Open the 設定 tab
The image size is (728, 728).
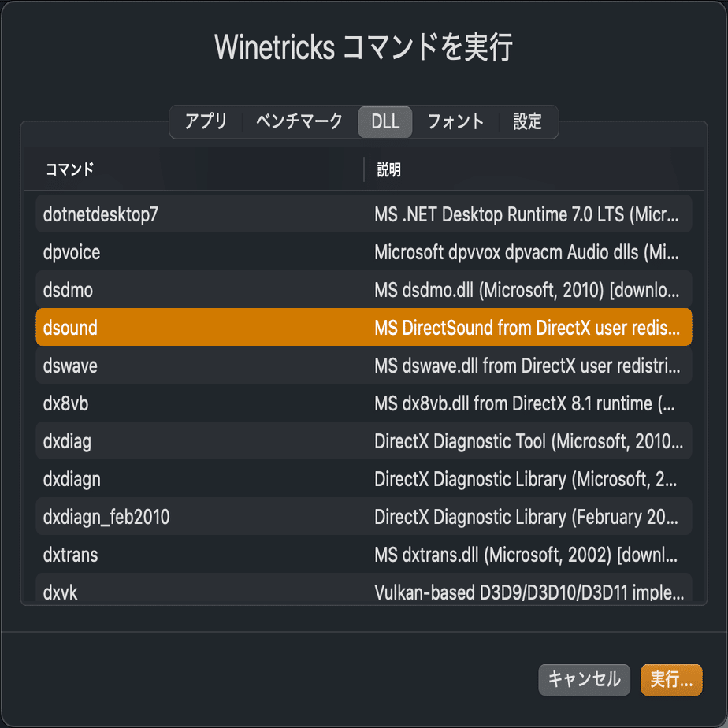527,122
